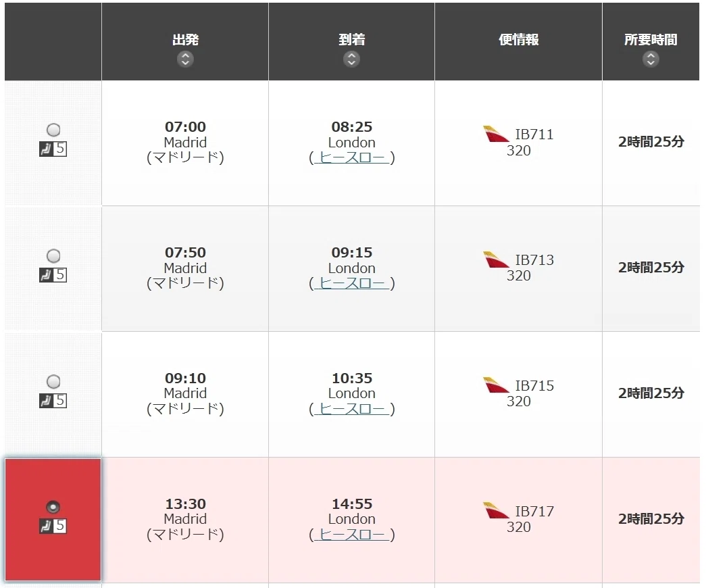Select the 07:00 Madrid flight radio button
The width and height of the screenshot is (706, 588).
(53, 130)
